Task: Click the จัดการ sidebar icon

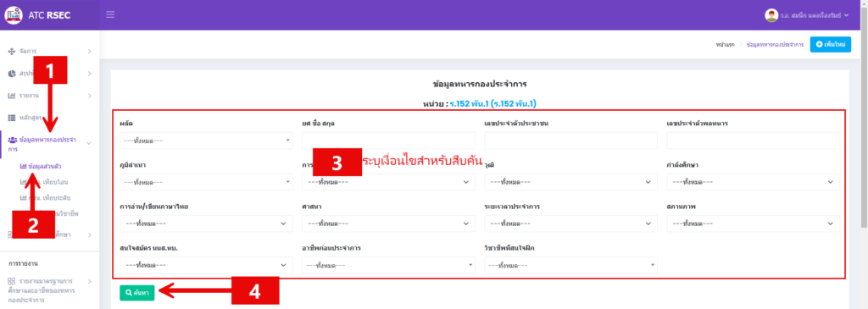Action: tap(12, 52)
